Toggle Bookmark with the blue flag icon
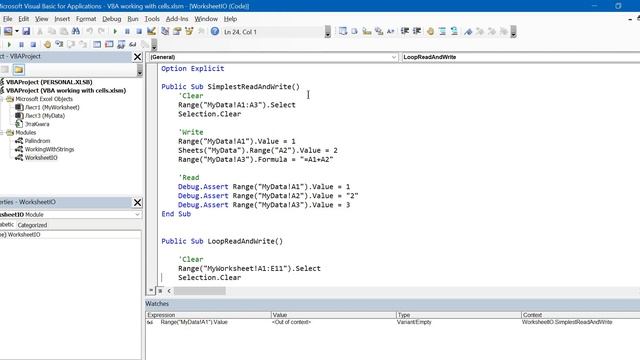 tap(468, 31)
